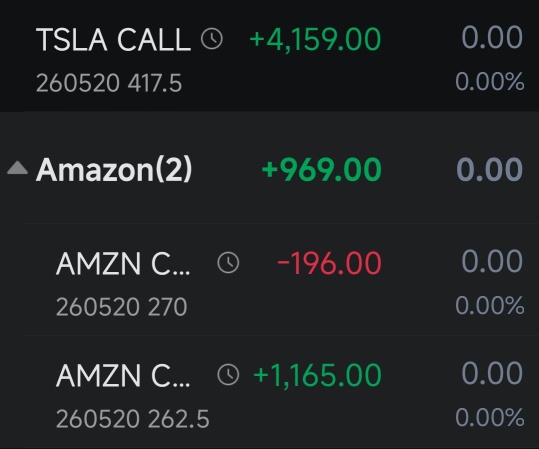
Task: Click the contract text 260520 262.5
Action: pyautogui.click(x=133, y=419)
